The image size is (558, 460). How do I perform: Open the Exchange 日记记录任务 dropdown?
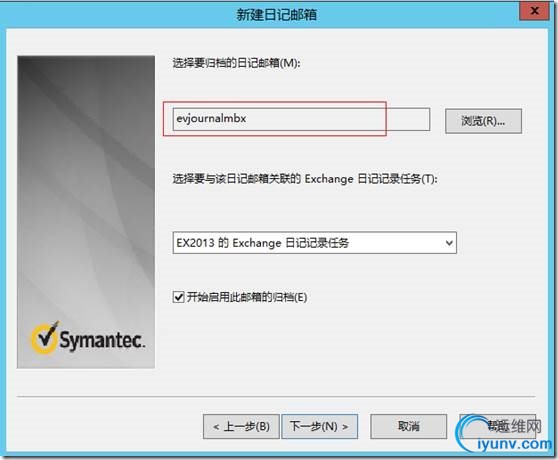pos(315,243)
